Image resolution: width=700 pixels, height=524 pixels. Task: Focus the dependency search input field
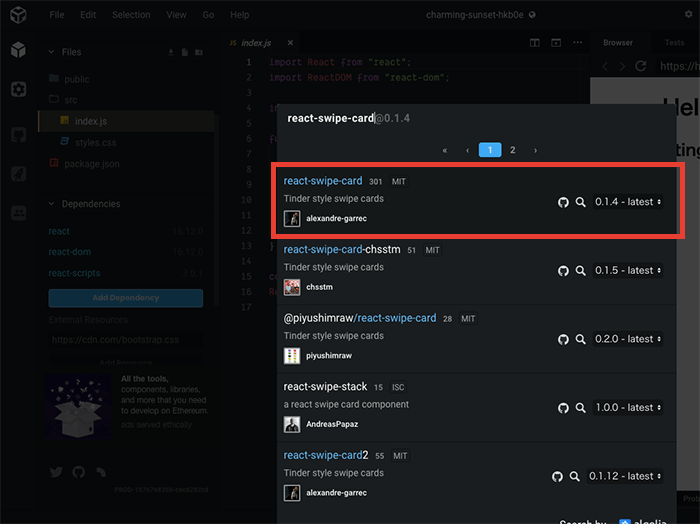point(475,118)
